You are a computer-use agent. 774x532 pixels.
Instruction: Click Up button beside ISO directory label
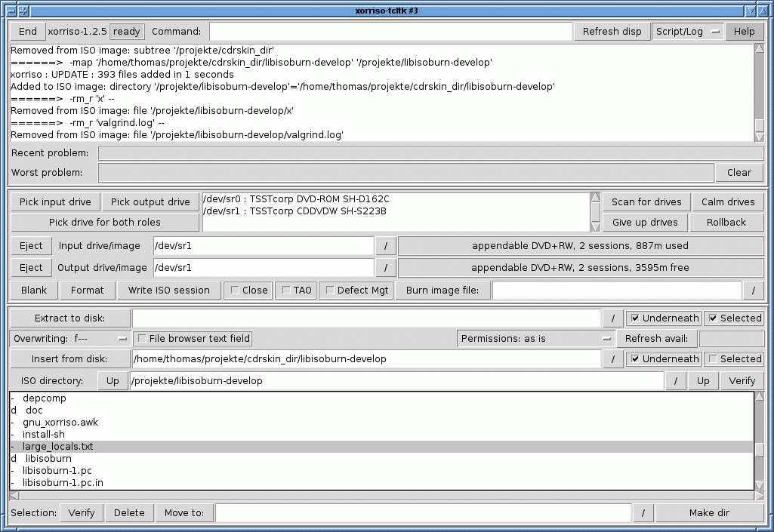coord(113,382)
